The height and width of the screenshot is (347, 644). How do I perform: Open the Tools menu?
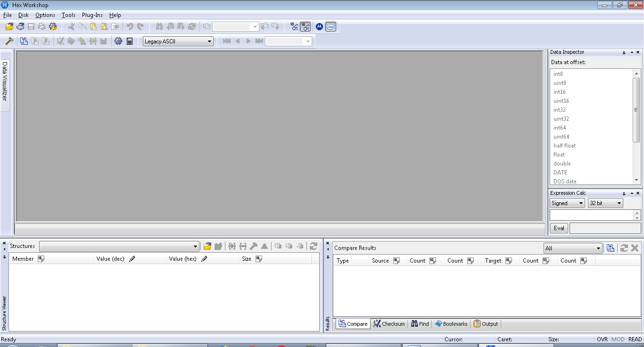pos(68,15)
